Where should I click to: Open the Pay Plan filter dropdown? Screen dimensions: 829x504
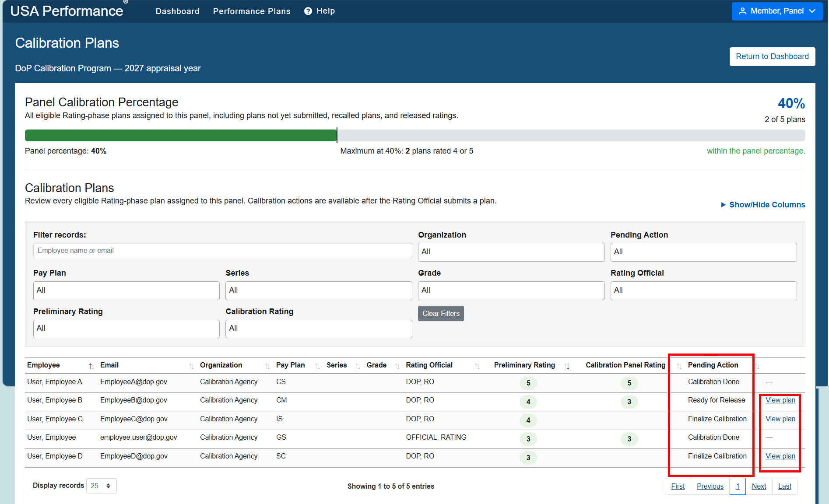click(x=126, y=290)
